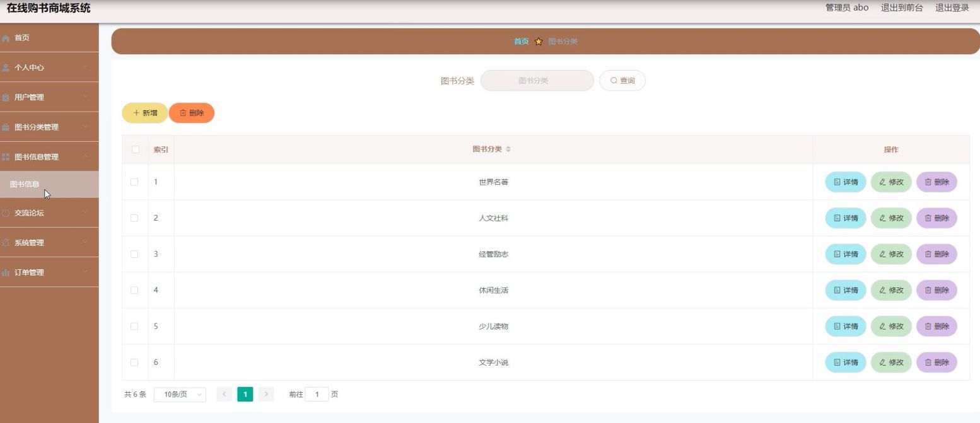Viewport: 980px width, 423px height.
Task: Toggle the select-all checkbox in table header
Action: (135, 149)
